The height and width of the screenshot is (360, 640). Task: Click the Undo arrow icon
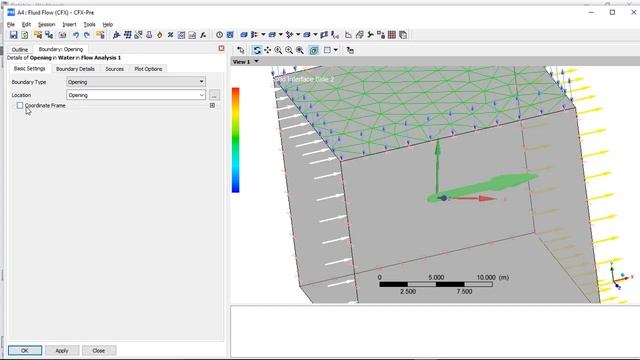pos(76,35)
